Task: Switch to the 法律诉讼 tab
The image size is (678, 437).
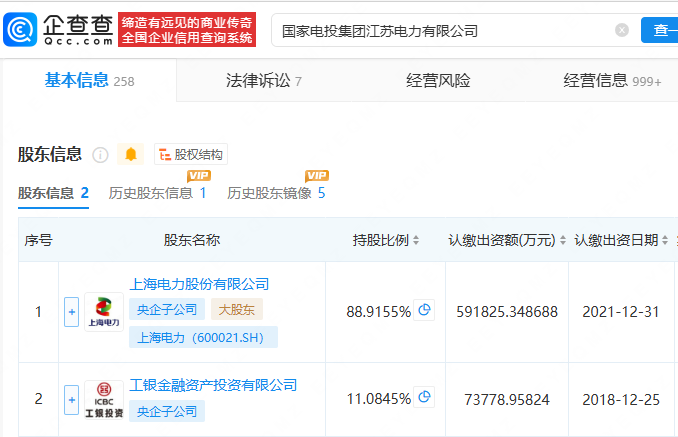Action: coord(258,81)
